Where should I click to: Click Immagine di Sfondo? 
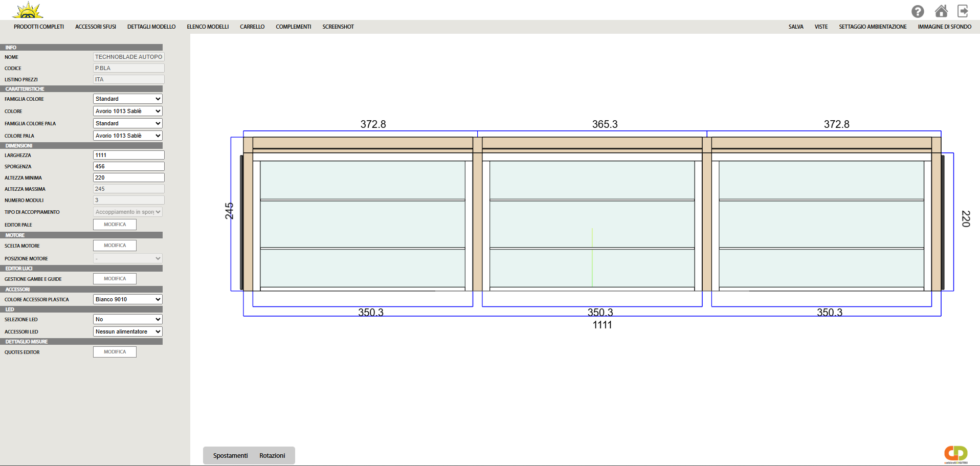[x=944, y=27]
